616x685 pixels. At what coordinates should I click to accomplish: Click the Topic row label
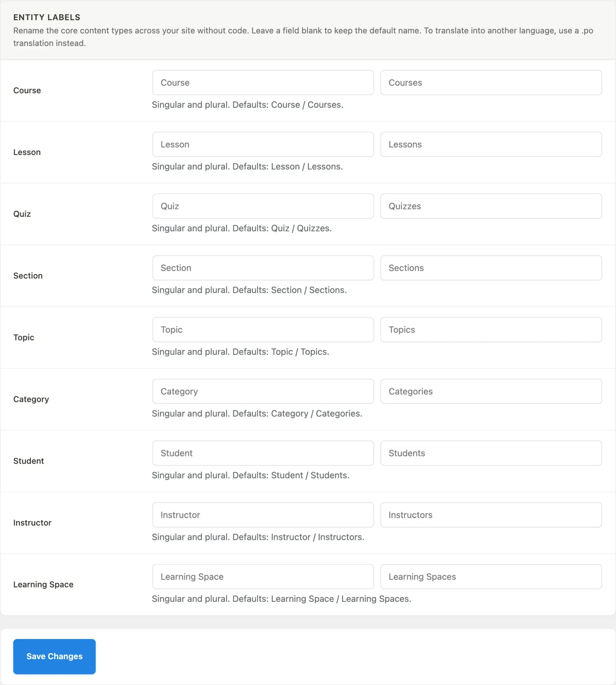click(23, 338)
